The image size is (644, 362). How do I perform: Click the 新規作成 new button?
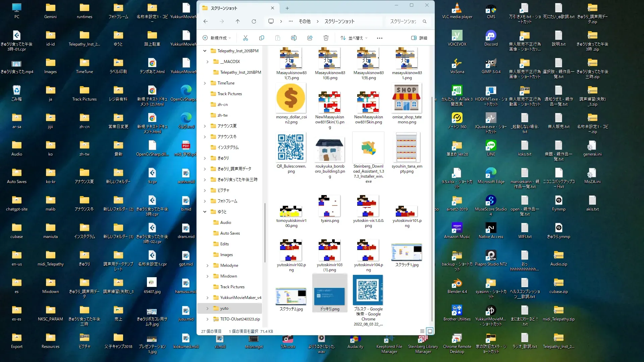[x=217, y=38]
